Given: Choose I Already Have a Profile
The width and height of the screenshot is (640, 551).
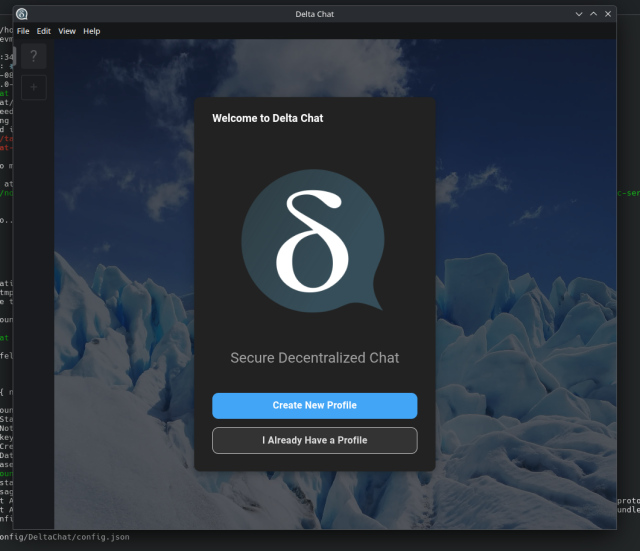Looking at the screenshot, I should (x=314, y=440).
